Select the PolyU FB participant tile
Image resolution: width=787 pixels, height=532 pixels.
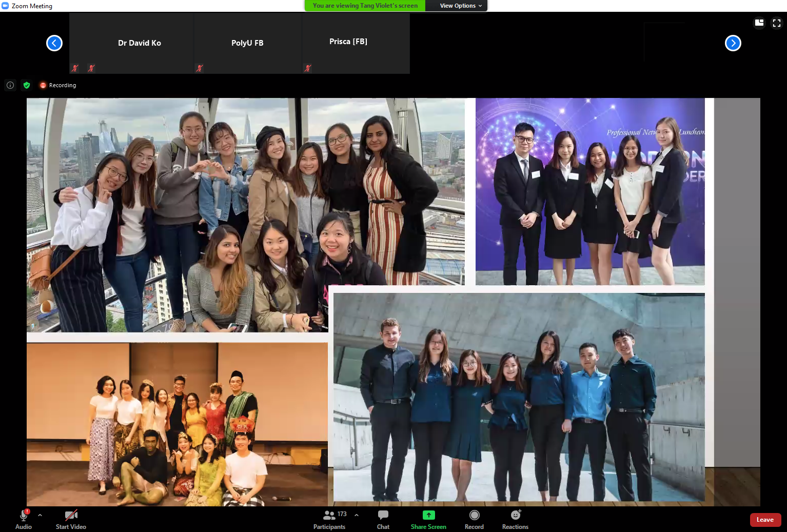tap(247, 43)
